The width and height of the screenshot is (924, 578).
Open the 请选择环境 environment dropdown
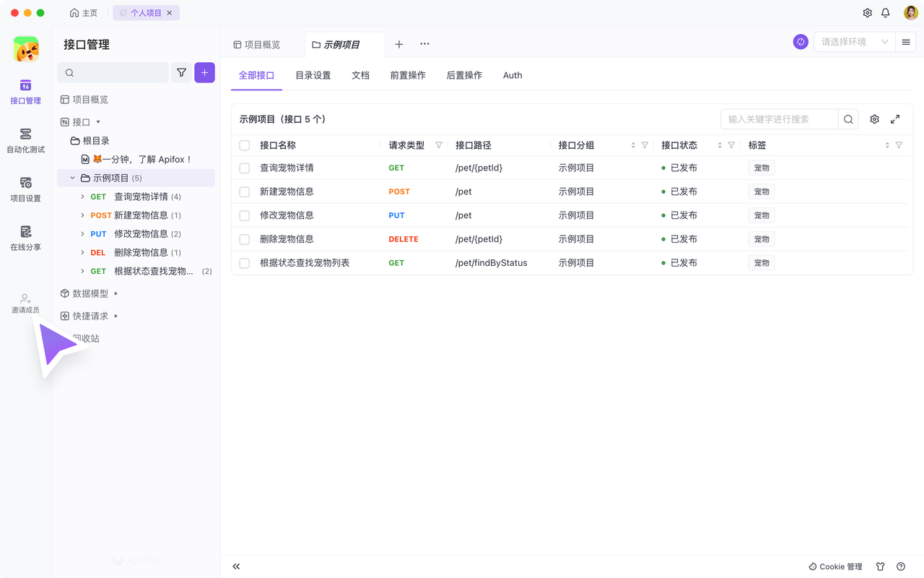click(x=854, y=42)
